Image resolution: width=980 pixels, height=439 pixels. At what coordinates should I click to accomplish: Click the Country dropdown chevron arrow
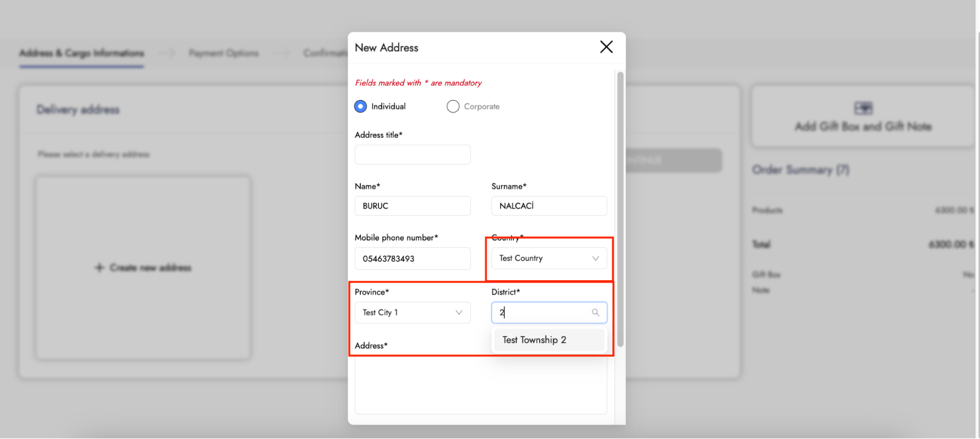596,259
